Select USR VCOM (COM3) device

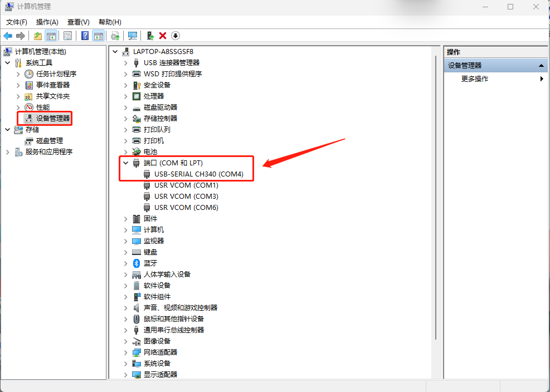[x=186, y=197]
